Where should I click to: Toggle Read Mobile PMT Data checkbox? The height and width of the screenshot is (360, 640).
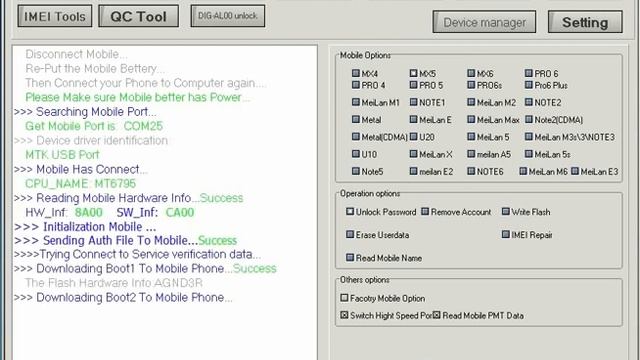coord(436,315)
